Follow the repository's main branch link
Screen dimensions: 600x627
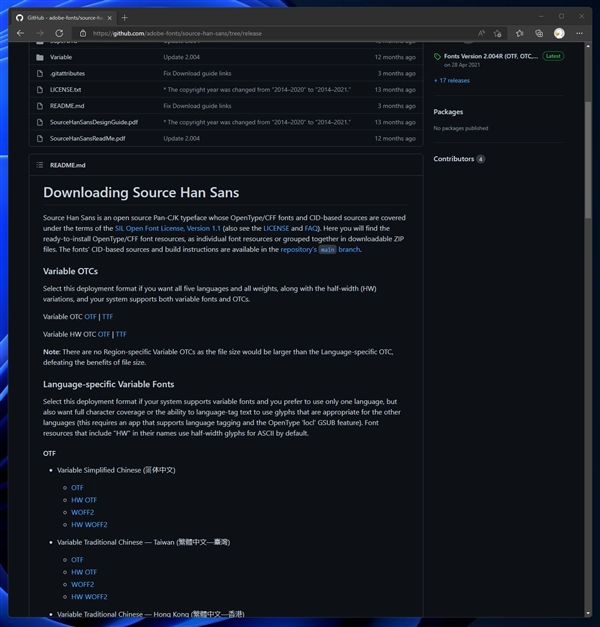pos(320,250)
